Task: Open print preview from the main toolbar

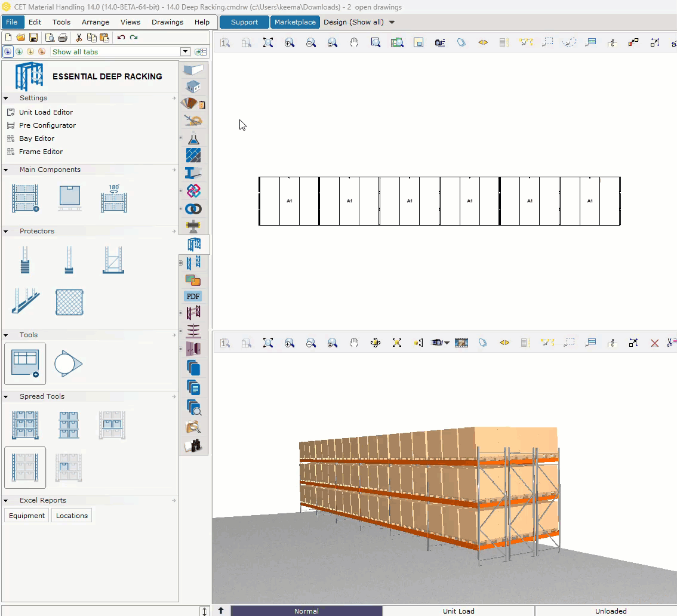Action: pos(50,38)
